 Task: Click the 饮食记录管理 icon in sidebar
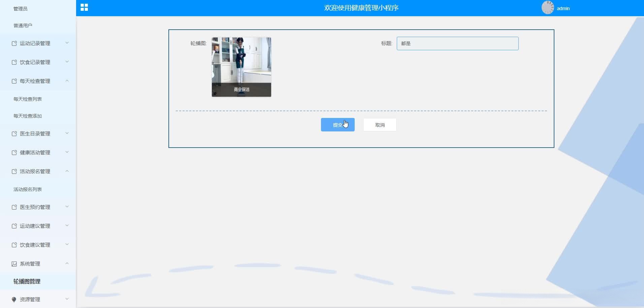tap(14, 62)
